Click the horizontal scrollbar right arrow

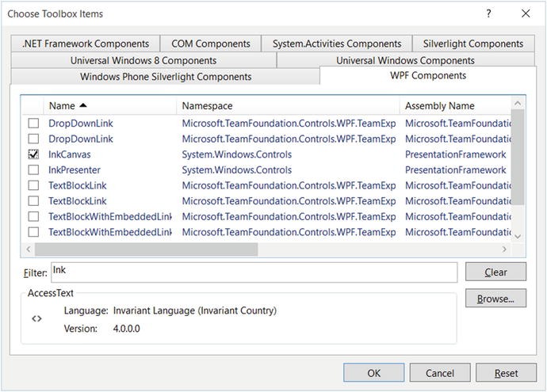(x=504, y=249)
